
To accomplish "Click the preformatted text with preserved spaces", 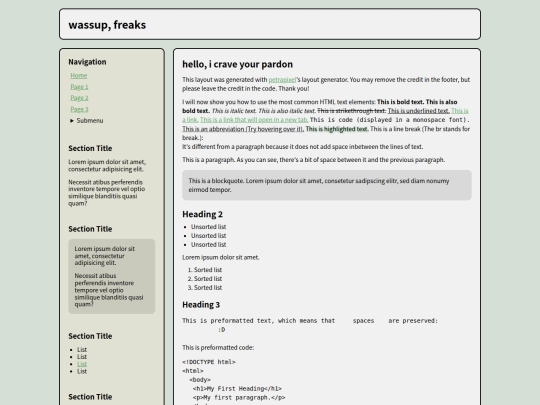I will click(310, 325).
